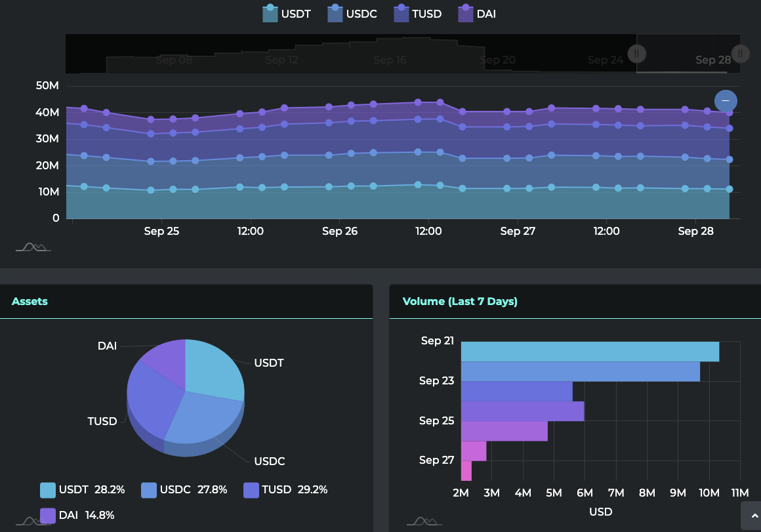The height and width of the screenshot is (532, 761).
Task: Toggle DAI series in top legend
Action: [x=476, y=14]
